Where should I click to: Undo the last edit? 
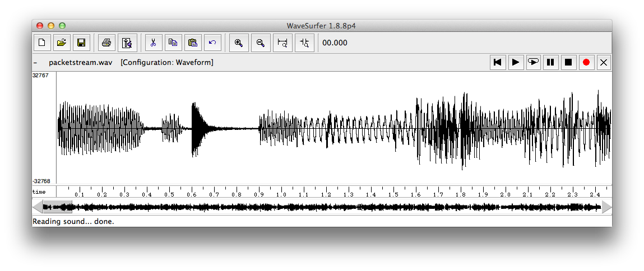[212, 43]
